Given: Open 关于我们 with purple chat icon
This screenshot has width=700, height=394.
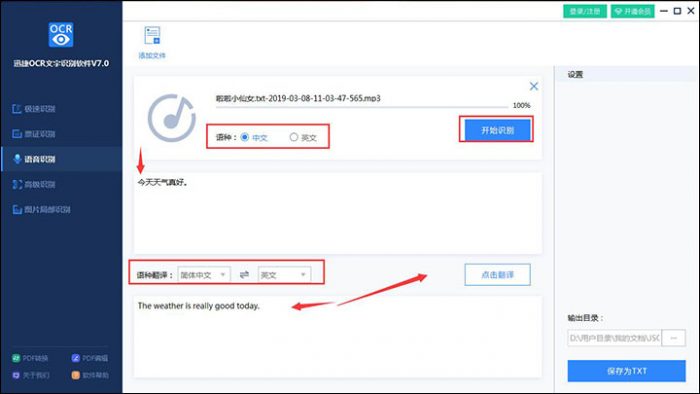Looking at the screenshot, I should [x=30, y=375].
